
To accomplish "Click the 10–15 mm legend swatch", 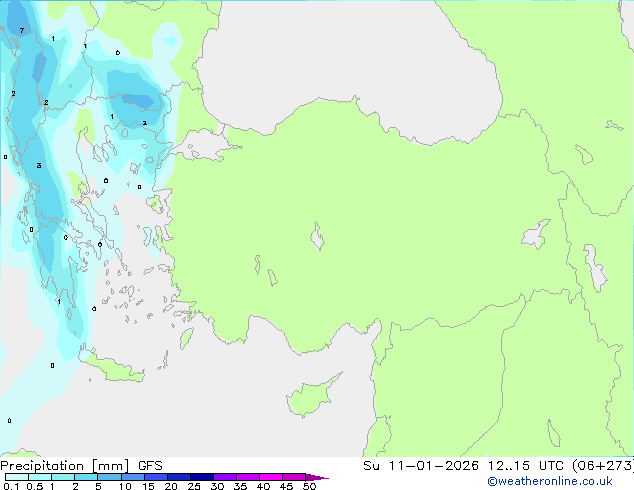I will tap(132, 477).
